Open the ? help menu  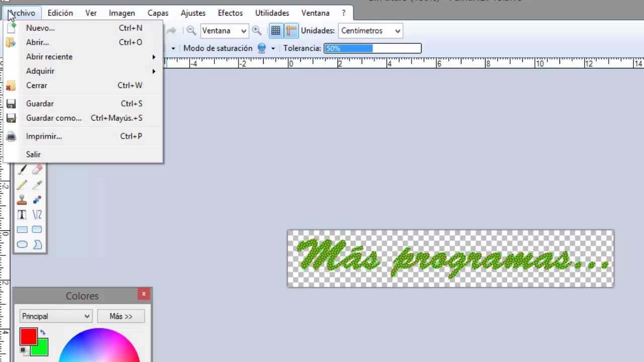pyautogui.click(x=344, y=13)
